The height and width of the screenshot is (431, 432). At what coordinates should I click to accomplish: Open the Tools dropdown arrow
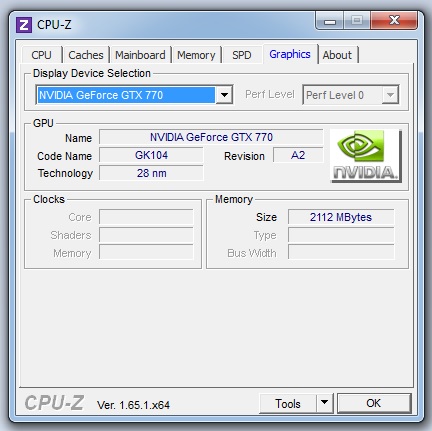coord(324,403)
